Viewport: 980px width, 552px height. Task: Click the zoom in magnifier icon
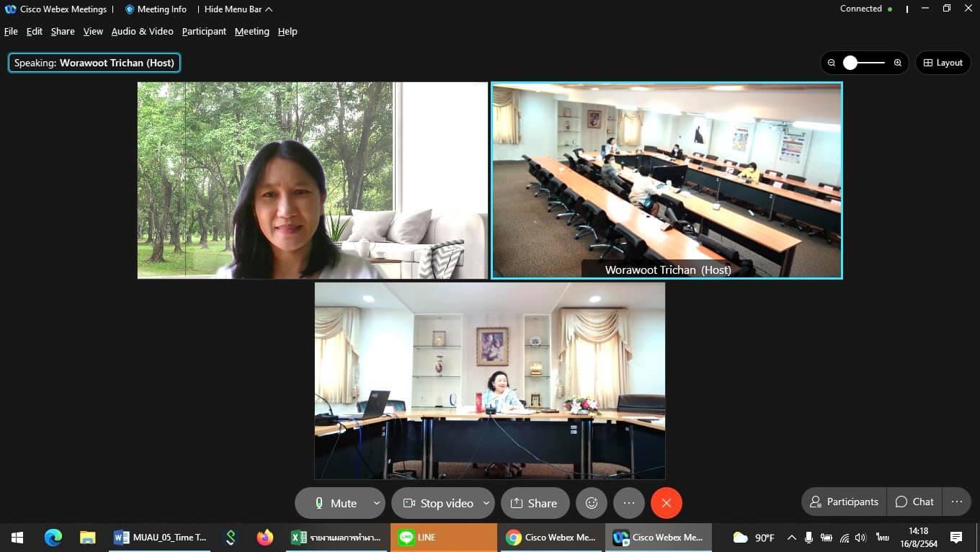click(898, 63)
